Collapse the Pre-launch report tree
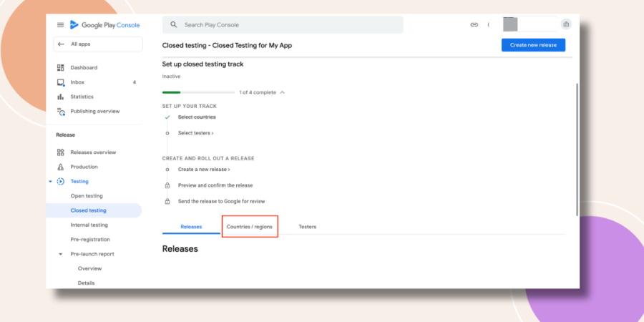This screenshot has width=644, height=322. tap(60, 254)
